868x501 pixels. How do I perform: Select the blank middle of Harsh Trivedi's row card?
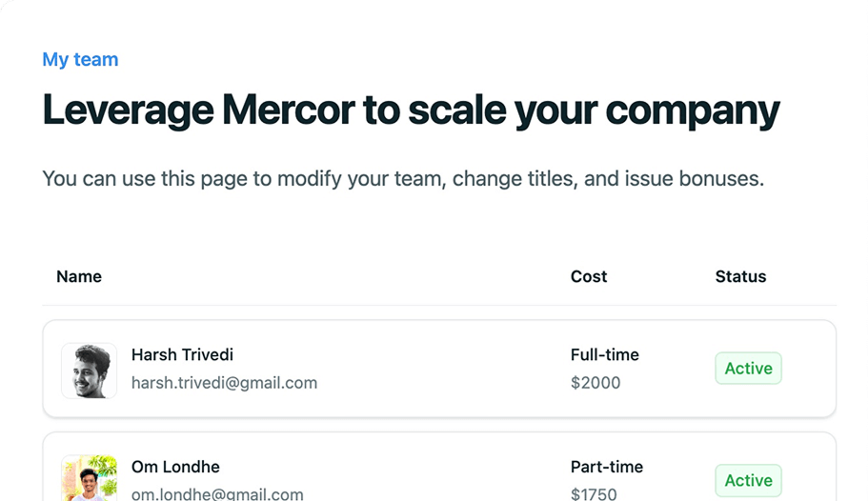click(x=438, y=370)
